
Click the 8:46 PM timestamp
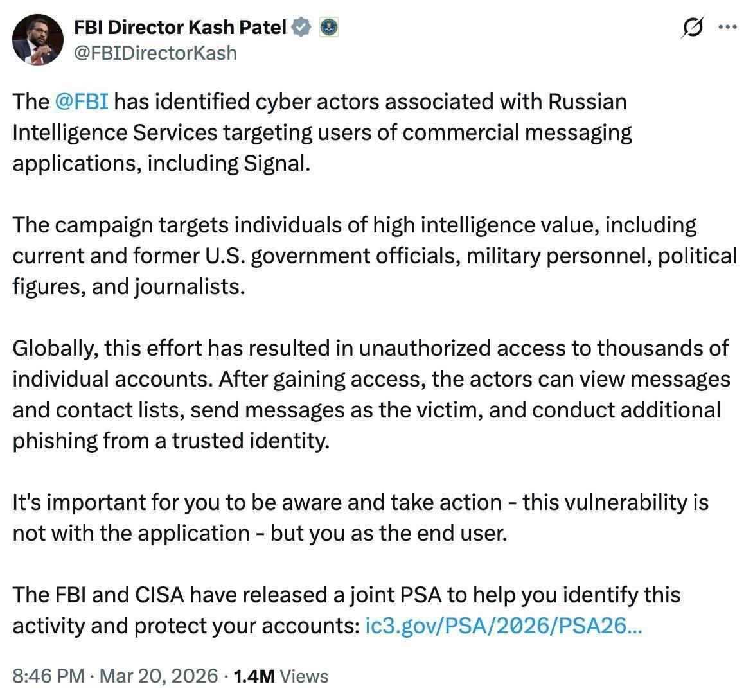(x=48, y=676)
